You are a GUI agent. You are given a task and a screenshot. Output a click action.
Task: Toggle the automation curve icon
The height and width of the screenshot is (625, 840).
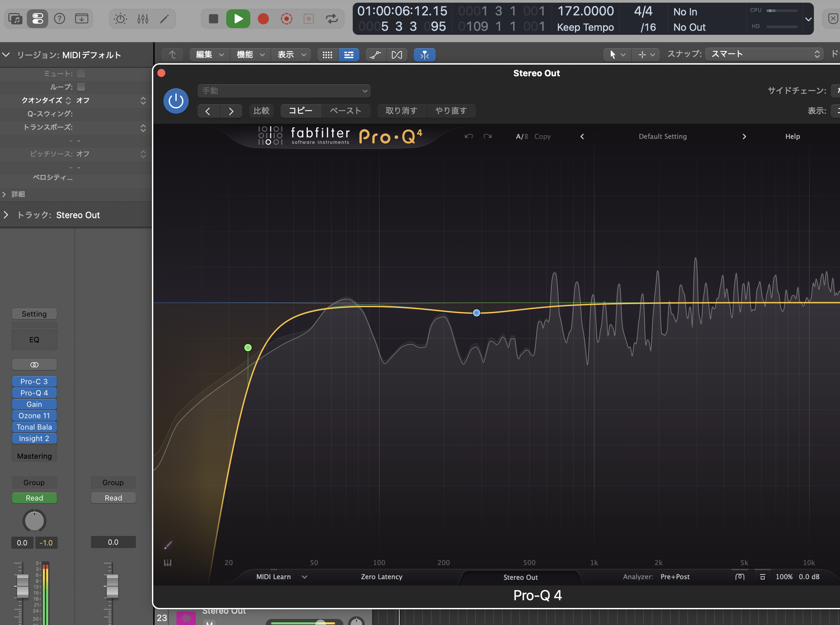pyautogui.click(x=375, y=55)
